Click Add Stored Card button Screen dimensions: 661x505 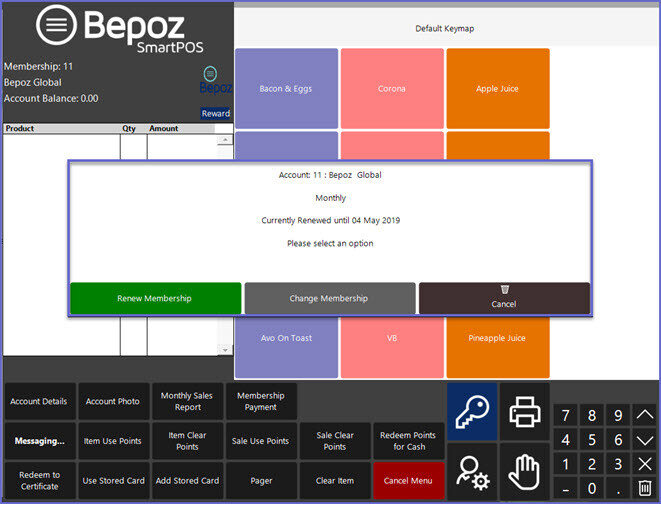coord(187,481)
